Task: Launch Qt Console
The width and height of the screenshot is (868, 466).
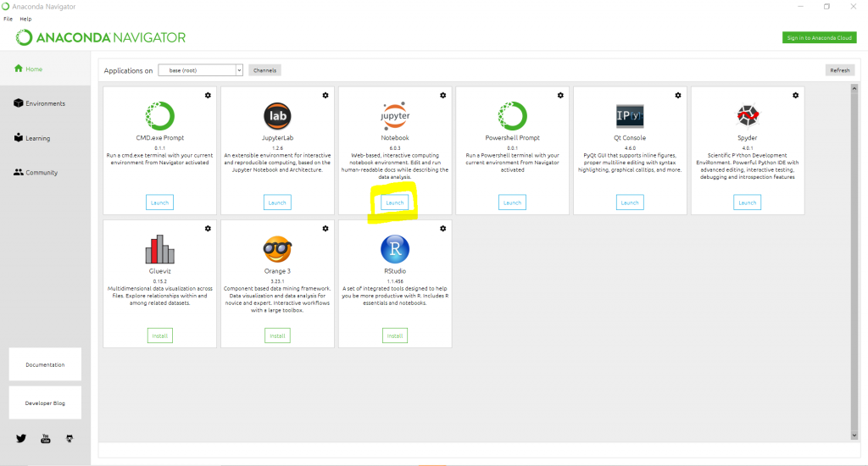Action: [x=630, y=202]
